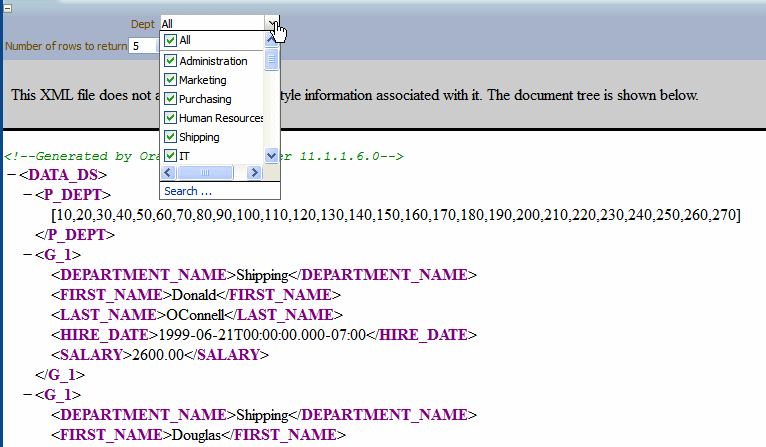Click the last name OConnell
This screenshot has width=766, height=447.
(x=195, y=315)
